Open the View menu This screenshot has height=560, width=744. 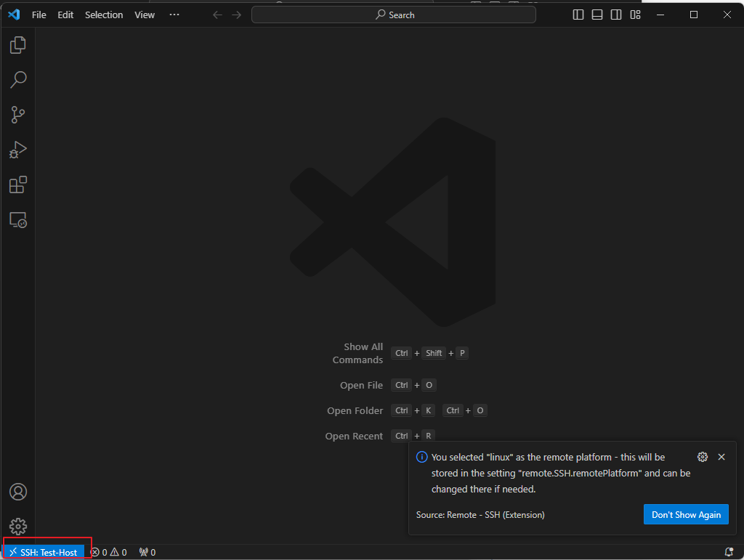tap(145, 15)
